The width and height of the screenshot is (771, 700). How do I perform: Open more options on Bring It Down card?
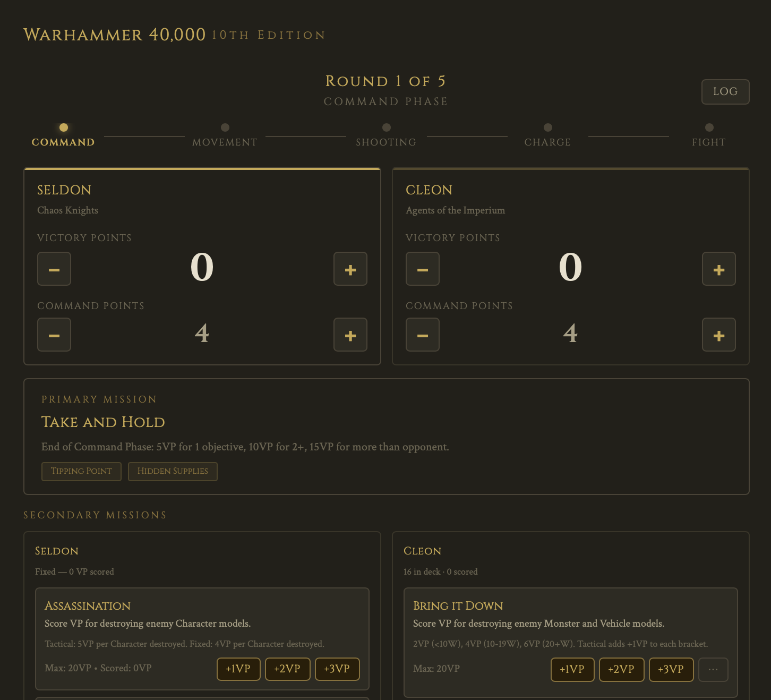(713, 669)
